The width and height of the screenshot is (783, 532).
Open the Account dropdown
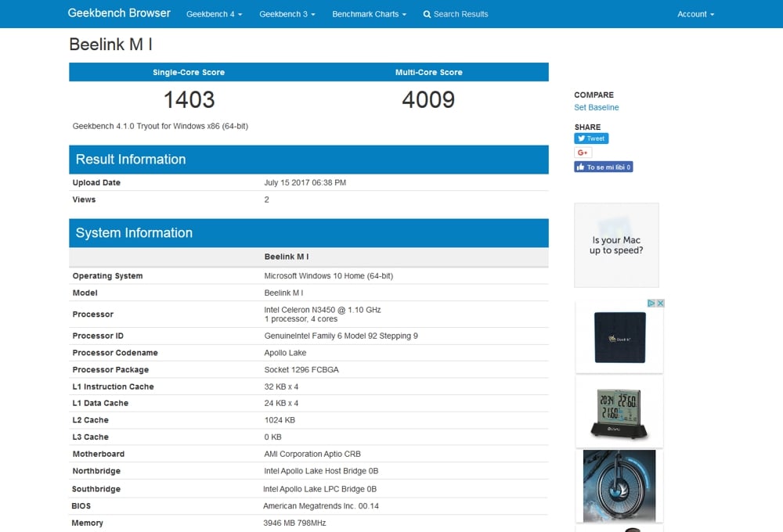point(695,14)
